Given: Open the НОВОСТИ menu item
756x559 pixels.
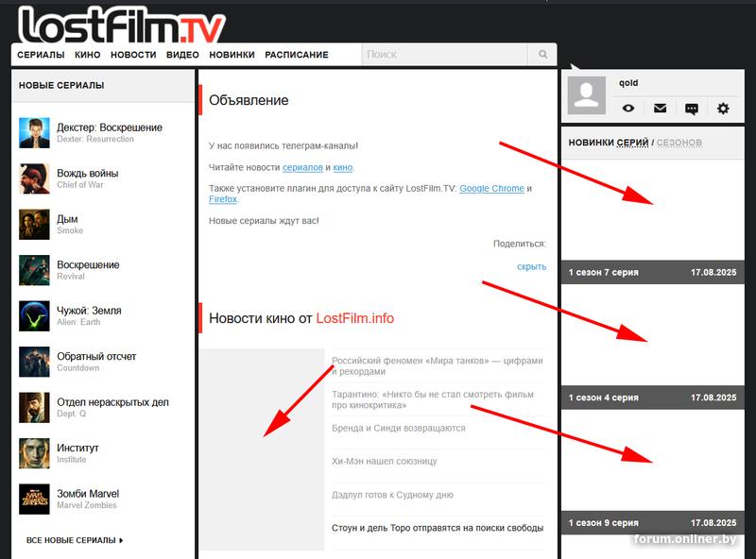Looking at the screenshot, I should coord(133,55).
